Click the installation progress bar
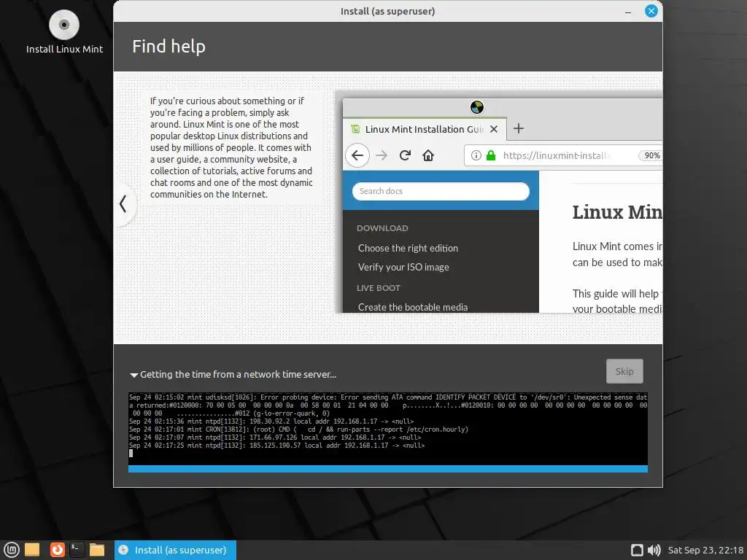747x560 pixels. (388, 469)
